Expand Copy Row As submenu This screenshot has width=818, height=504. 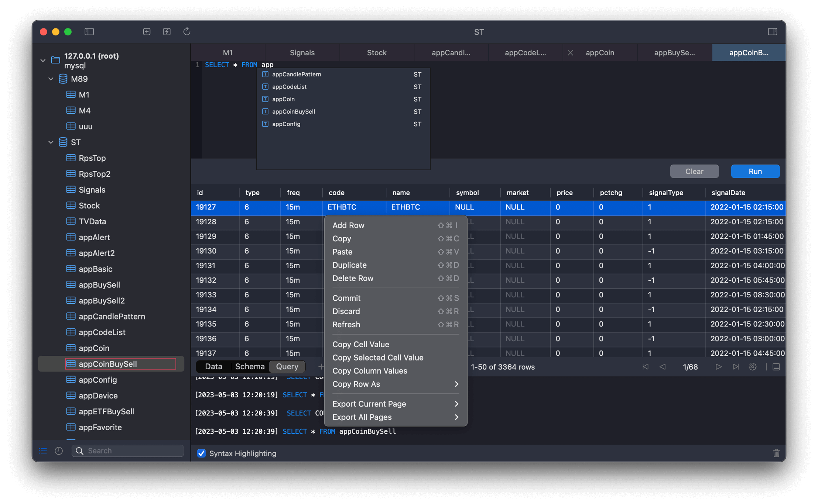pos(396,384)
